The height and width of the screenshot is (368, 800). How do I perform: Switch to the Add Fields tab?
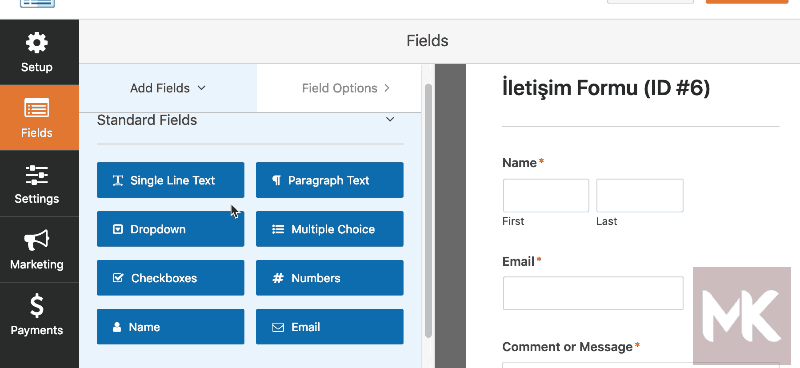168,88
